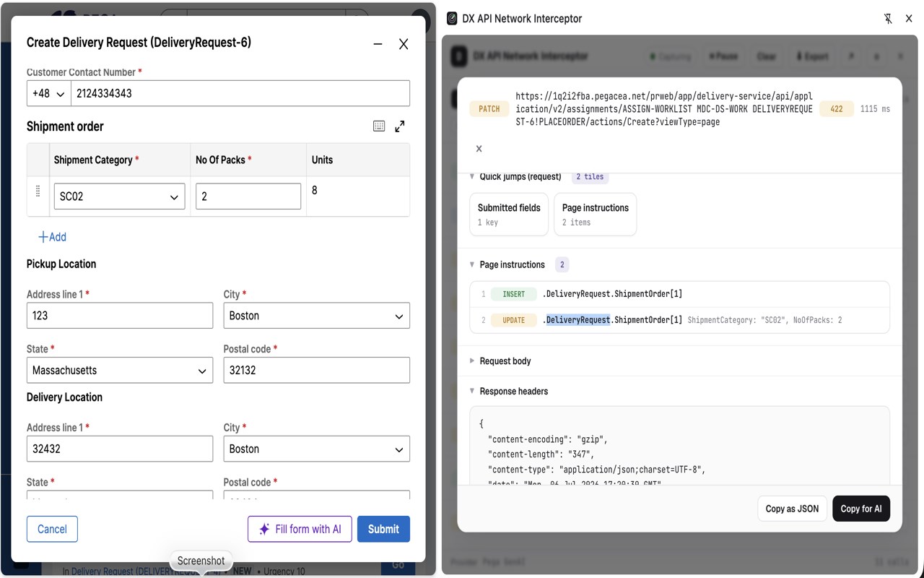Click the UPDATE instruction badge

click(514, 320)
